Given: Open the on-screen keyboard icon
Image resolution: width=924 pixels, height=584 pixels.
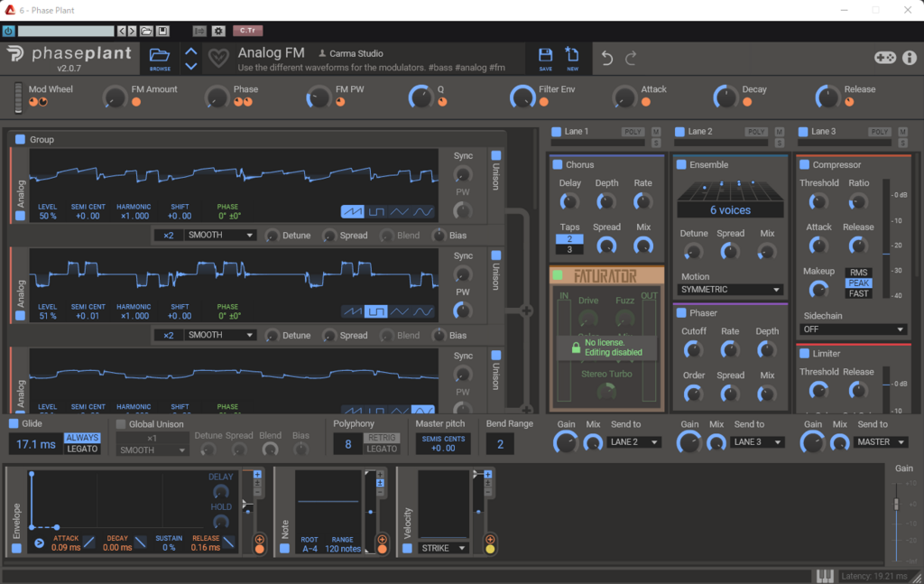Looking at the screenshot, I should pyautogui.click(x=825, y=576).
